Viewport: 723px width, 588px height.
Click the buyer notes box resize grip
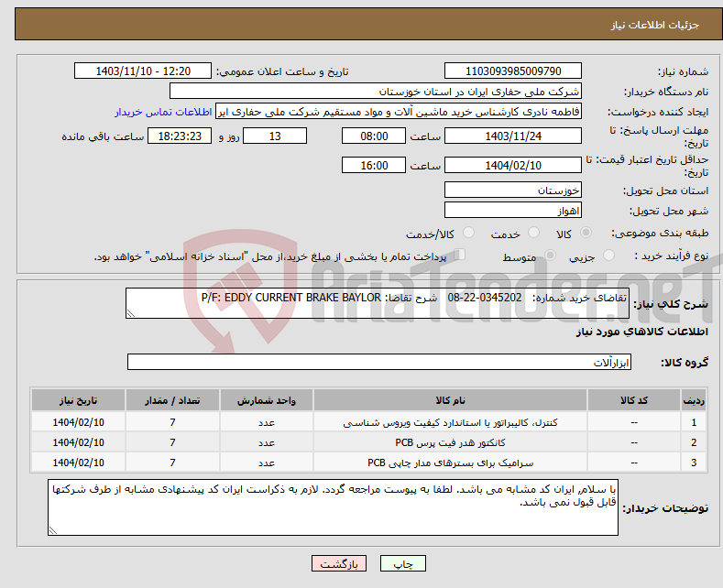tap(53, 530)
